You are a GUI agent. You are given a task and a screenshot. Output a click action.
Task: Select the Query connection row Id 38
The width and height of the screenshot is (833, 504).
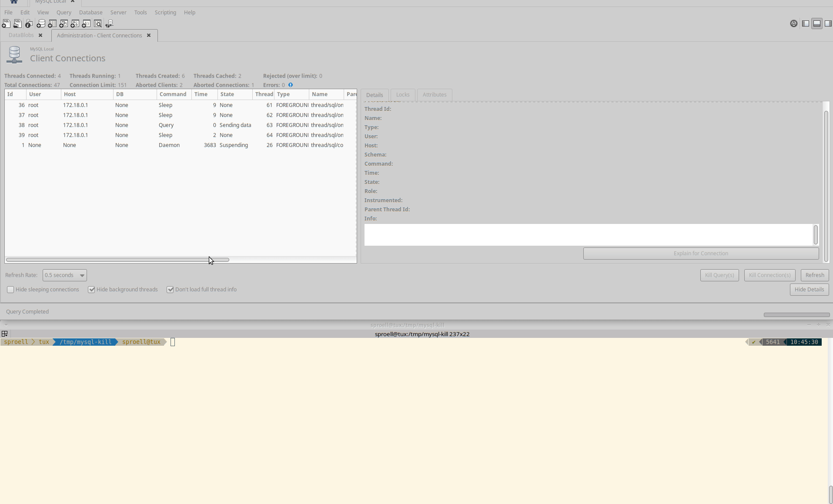tap(181, 125)
